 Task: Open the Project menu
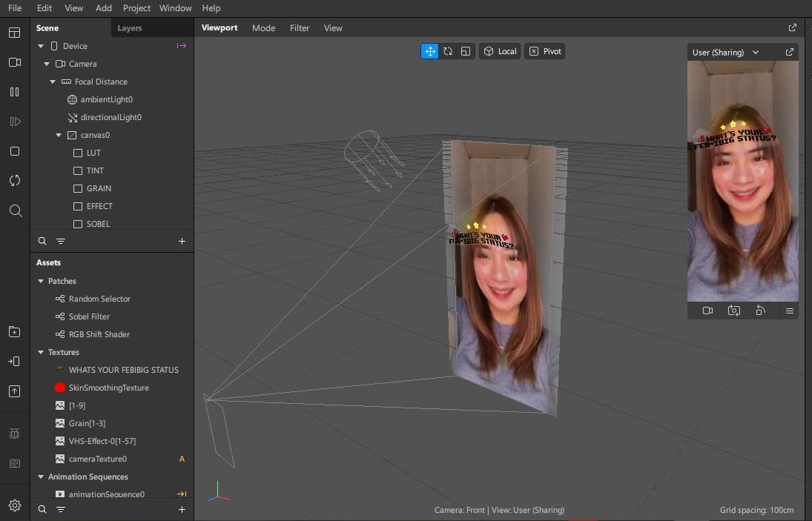click(136, 8)
